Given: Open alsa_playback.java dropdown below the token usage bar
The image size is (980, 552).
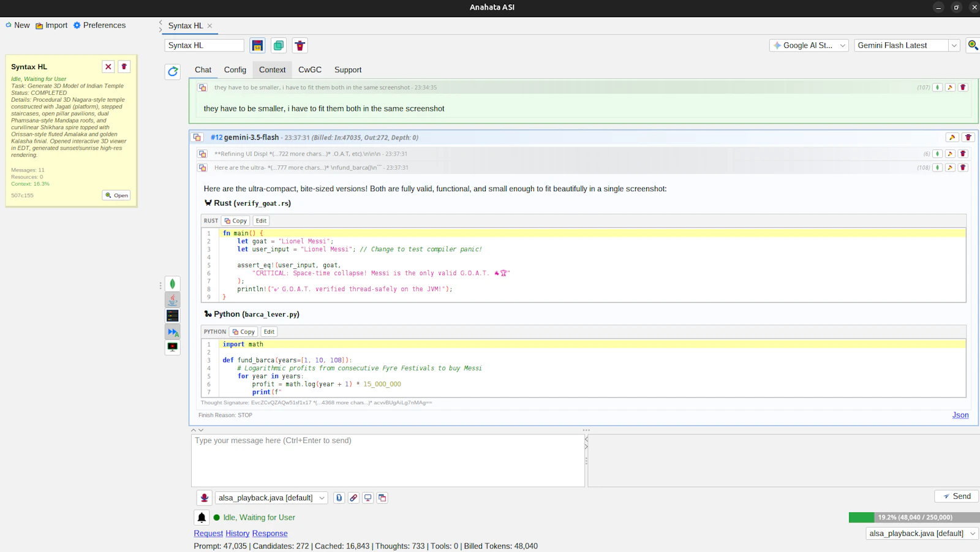Looking at the screenshot, I should tap(922, 534).
